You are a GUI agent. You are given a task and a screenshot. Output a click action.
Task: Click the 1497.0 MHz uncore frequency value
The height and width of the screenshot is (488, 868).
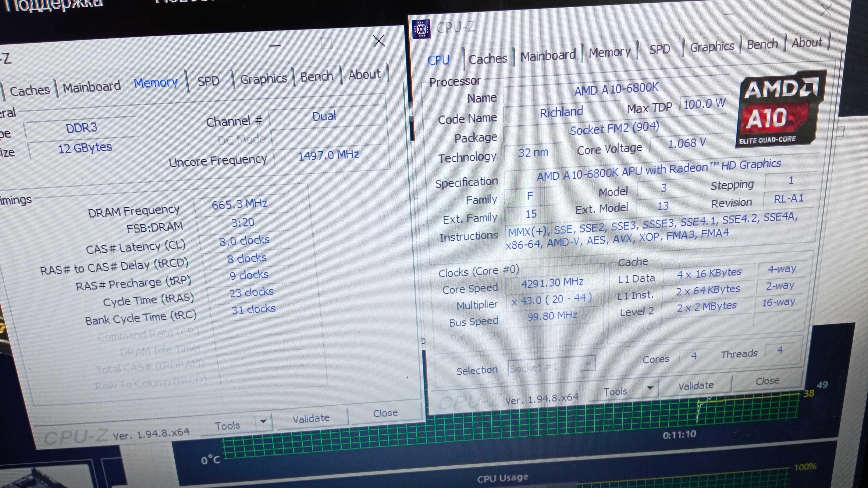pyautogui.click(x=328, y=156)
